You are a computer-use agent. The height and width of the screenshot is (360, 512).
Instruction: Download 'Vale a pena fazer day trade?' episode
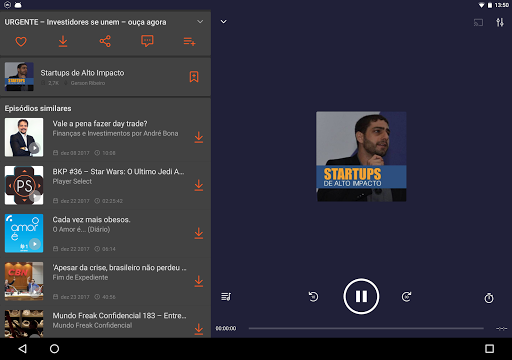[199, 137]
